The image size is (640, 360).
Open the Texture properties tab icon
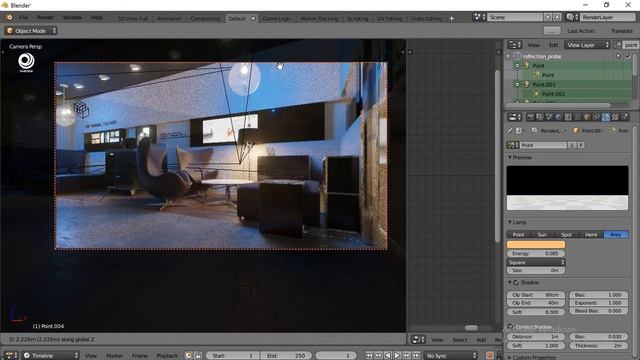point(615,117)
